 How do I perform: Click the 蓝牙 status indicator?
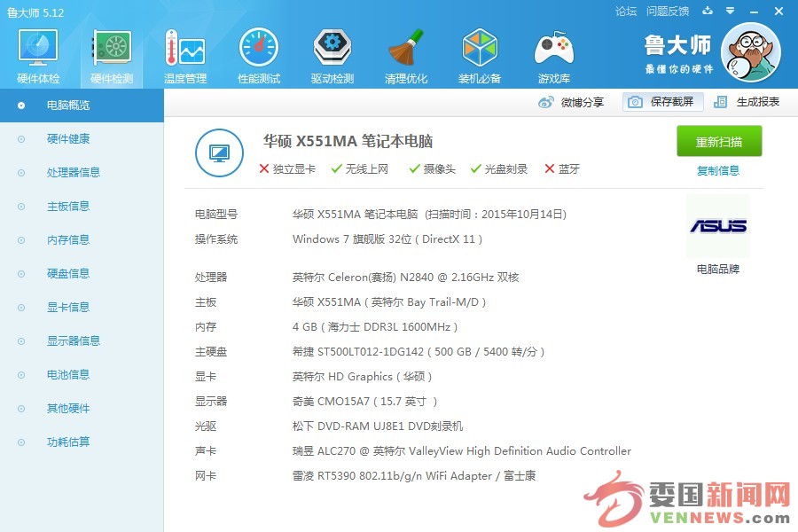[562, 169]
